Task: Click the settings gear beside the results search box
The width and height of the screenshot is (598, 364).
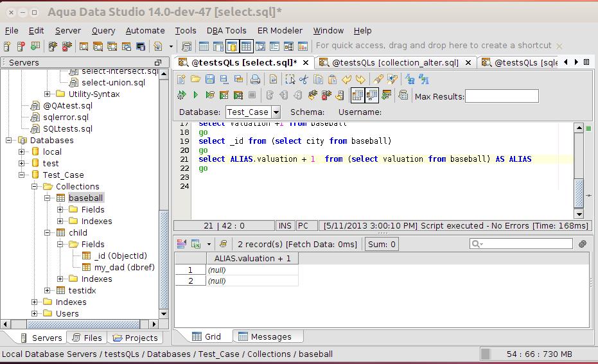Action: click(583, 244)
